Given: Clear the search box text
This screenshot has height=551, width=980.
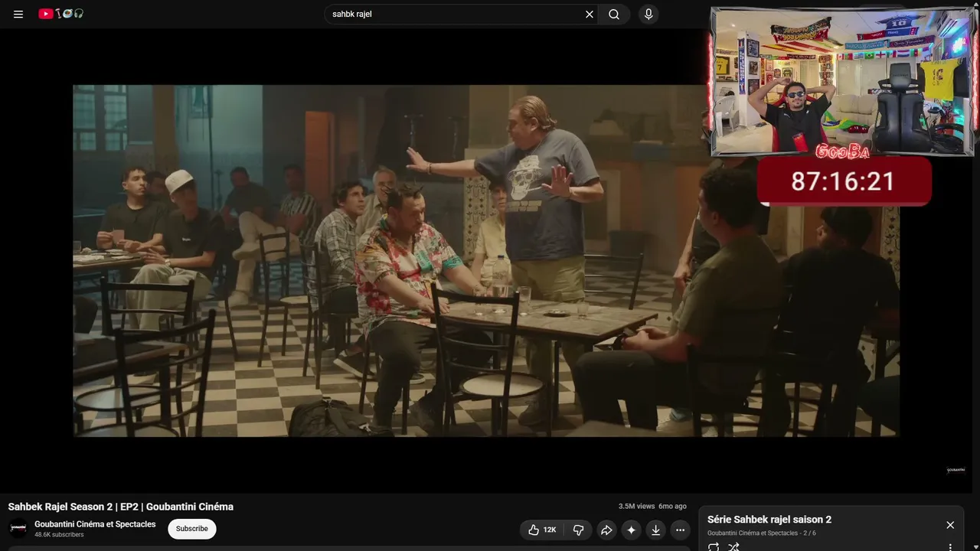Looking at the screenshot, I should (x=590, y=14).
